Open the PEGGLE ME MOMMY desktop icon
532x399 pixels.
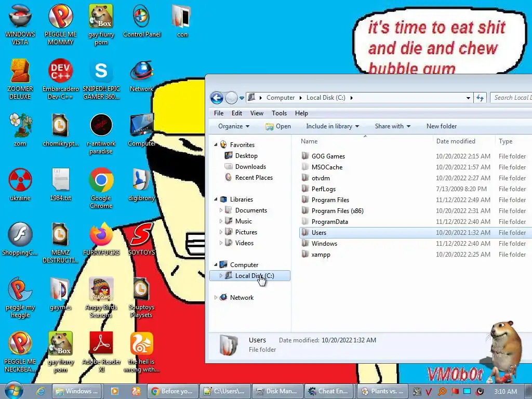[x=60, y=24]
